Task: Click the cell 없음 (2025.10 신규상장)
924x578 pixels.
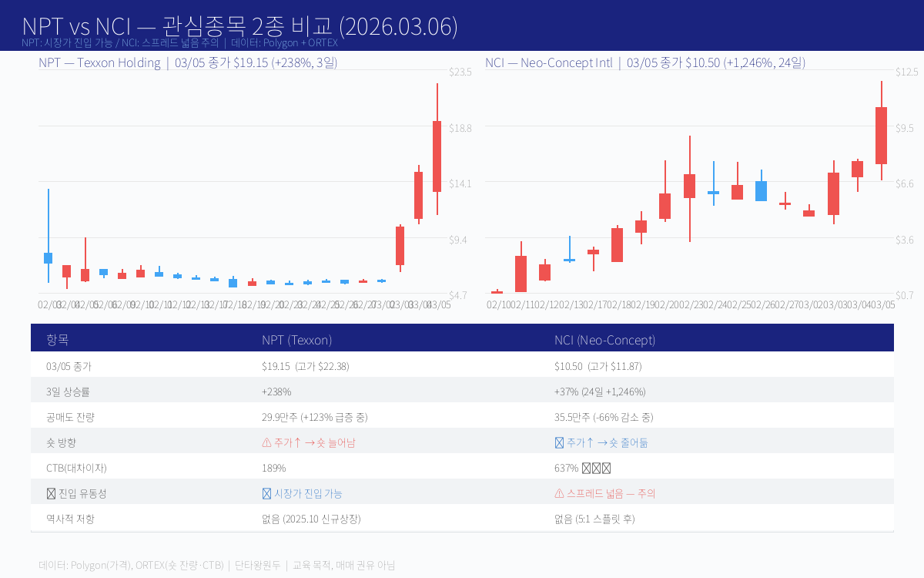Action: click(311, 519)
